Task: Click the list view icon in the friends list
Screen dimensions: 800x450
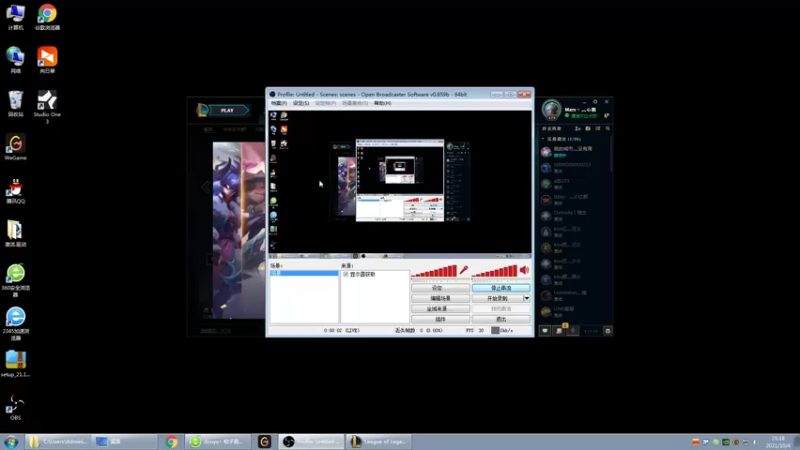Action: (x=597, y=129)
